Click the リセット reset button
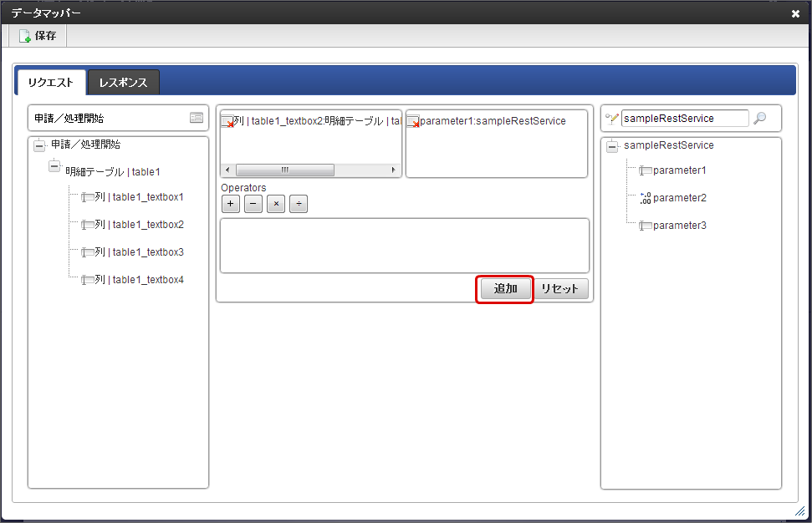 click(559, 289)
